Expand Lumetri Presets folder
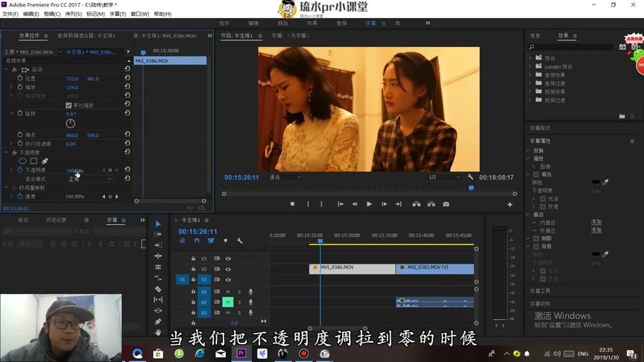644x362 pixels. tap(530, 66)
